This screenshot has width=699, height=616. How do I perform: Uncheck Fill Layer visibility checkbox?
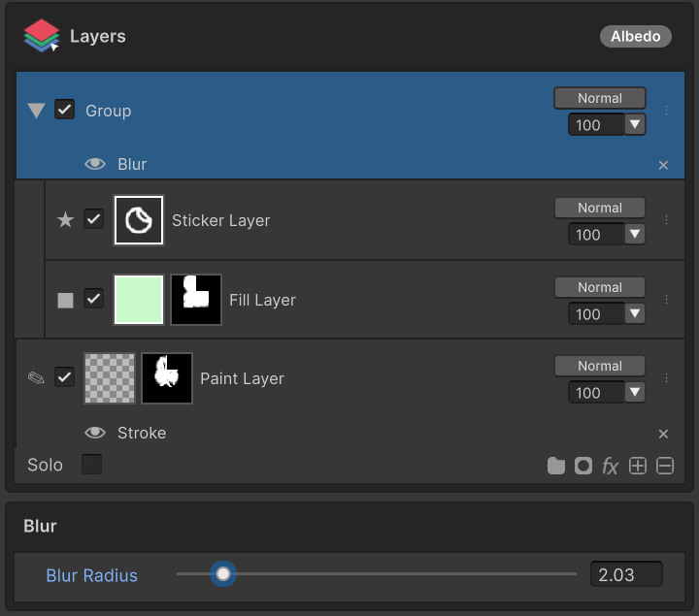pyautogui.click(x=93, y=299)
